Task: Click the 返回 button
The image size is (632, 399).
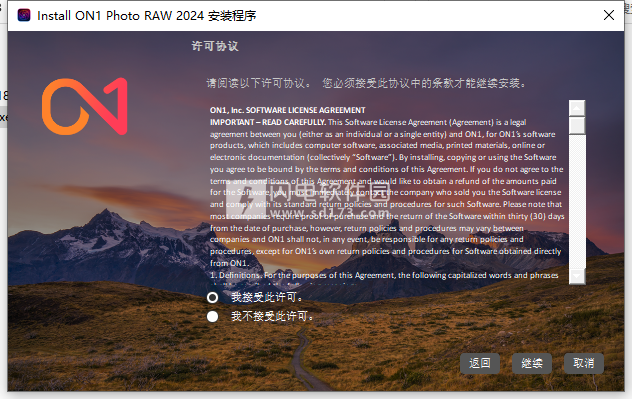Action: (480, 364)
